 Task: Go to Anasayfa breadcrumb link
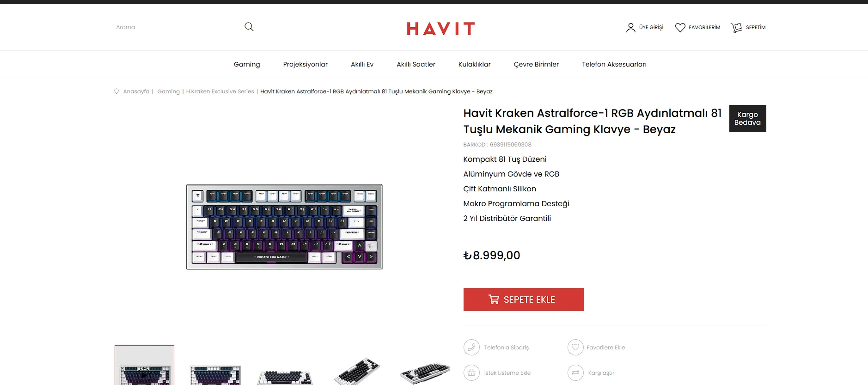pyautogui.click(x=136, y=92)
